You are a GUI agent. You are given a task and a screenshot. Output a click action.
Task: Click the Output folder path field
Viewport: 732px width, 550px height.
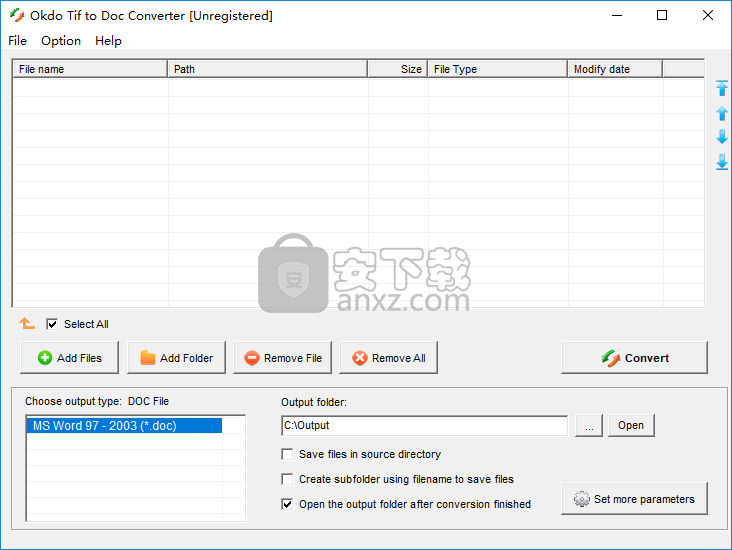coord(424,425)
